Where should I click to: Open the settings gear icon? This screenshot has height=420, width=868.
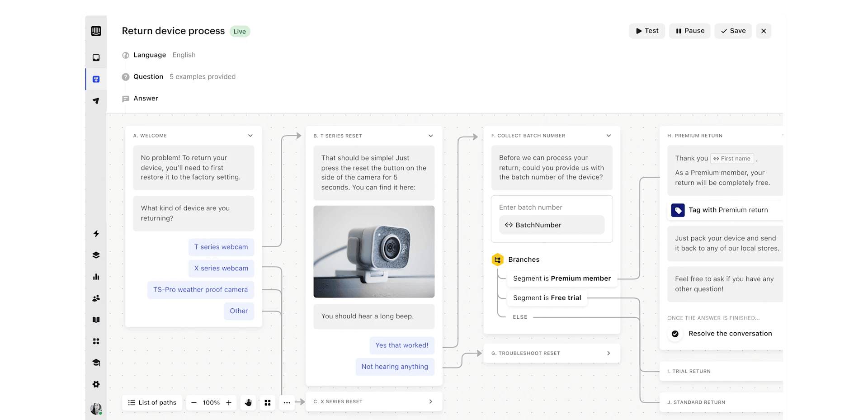96,384
